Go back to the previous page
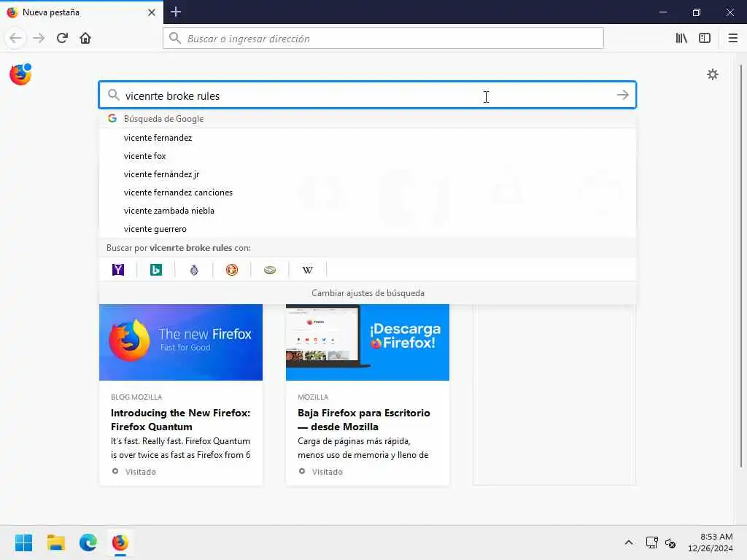The image size is (747, 560). 16,38
